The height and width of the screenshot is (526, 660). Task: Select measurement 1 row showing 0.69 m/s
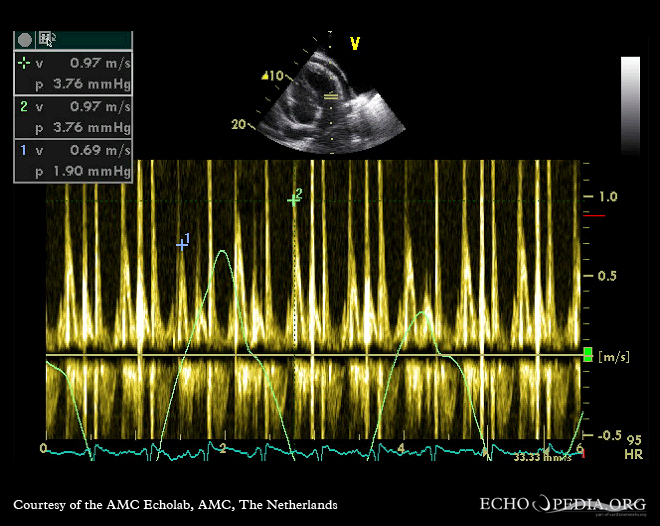coord(72,150)
